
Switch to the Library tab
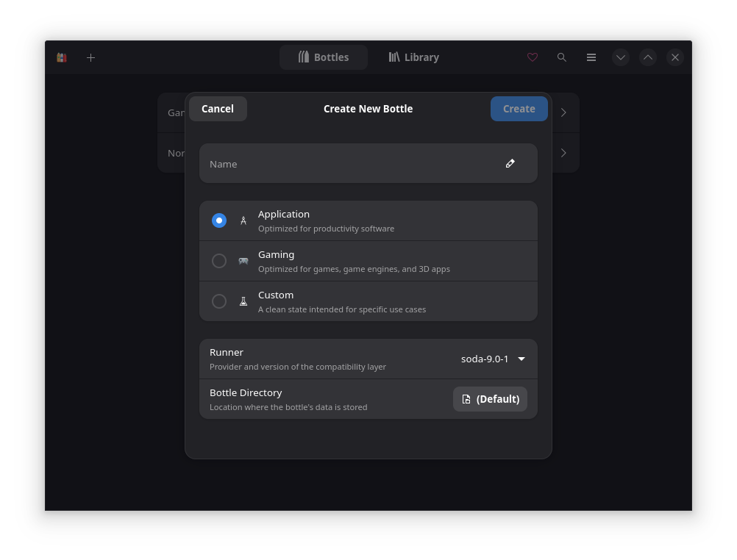pyautogui.click(x=414, y=57)
